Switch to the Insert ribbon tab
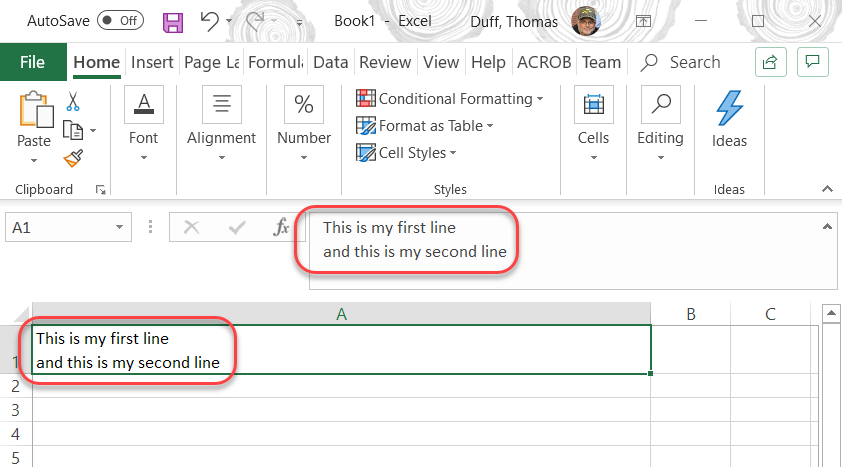This screenshot has height=467, width=842. pyautogui.click(x=152, y=62)
